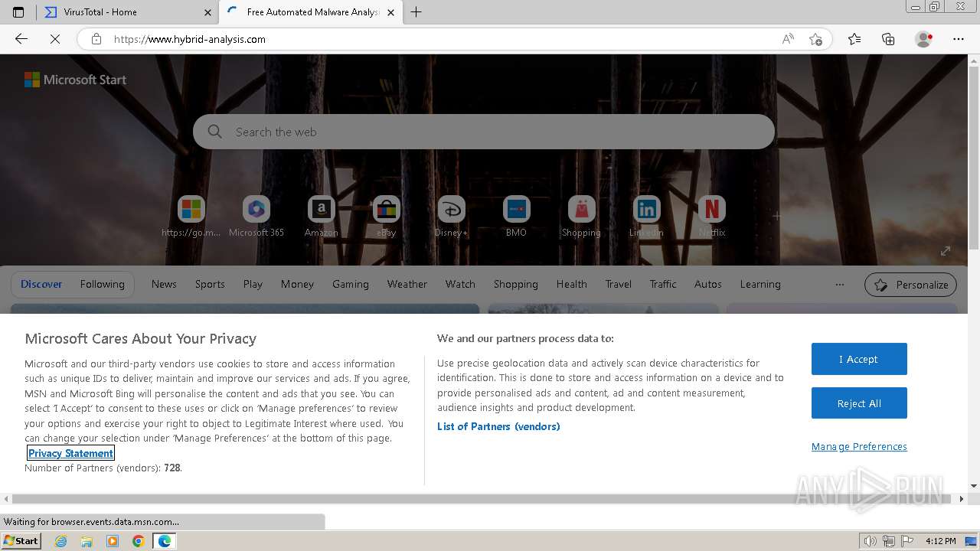The width and height of the screenshot is (980, 551).
Task: Open the Windows Start menu
Action: pyautogui.click(x=21, y=541)
